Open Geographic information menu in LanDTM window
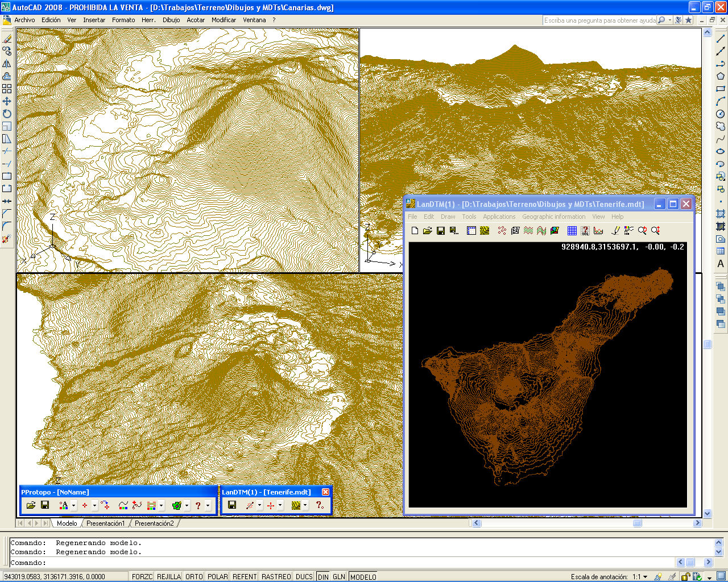Screen dimensions: 728x582 [x=553, y=217]
